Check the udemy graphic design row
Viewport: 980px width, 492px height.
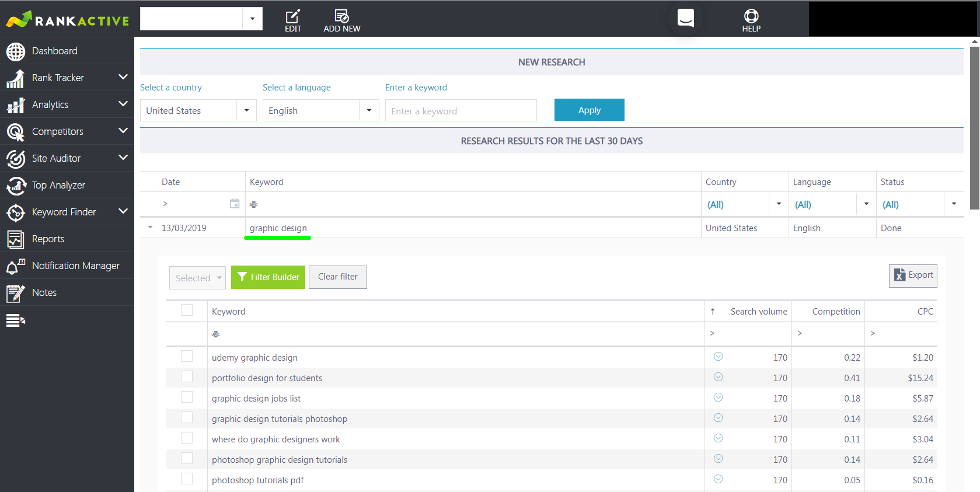tap(187, 356)
